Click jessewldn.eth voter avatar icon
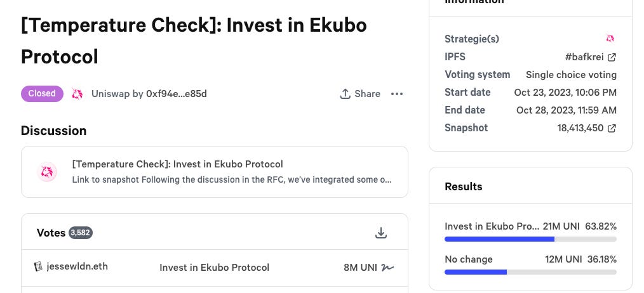 38,266
